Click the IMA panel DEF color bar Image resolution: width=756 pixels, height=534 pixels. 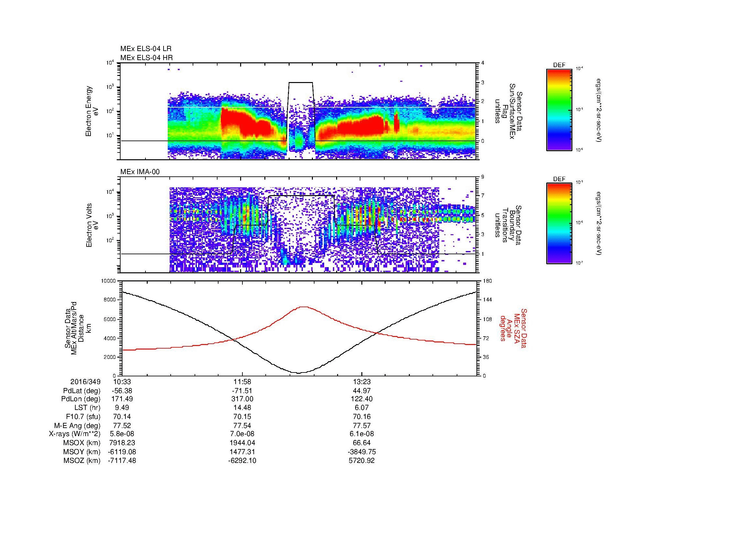coord(559,224)
